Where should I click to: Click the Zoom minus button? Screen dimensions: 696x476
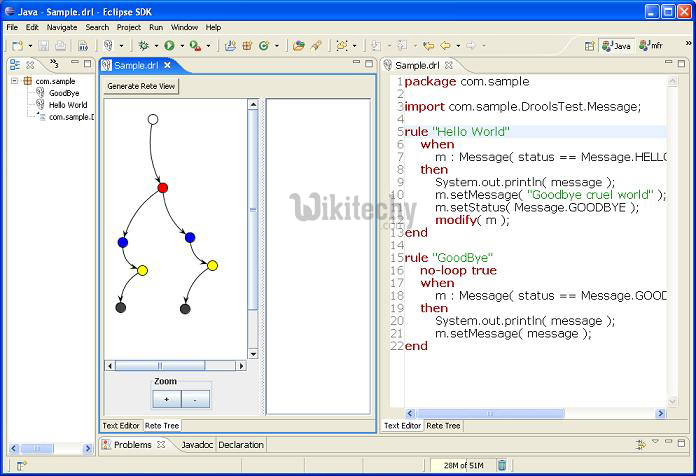196,399
